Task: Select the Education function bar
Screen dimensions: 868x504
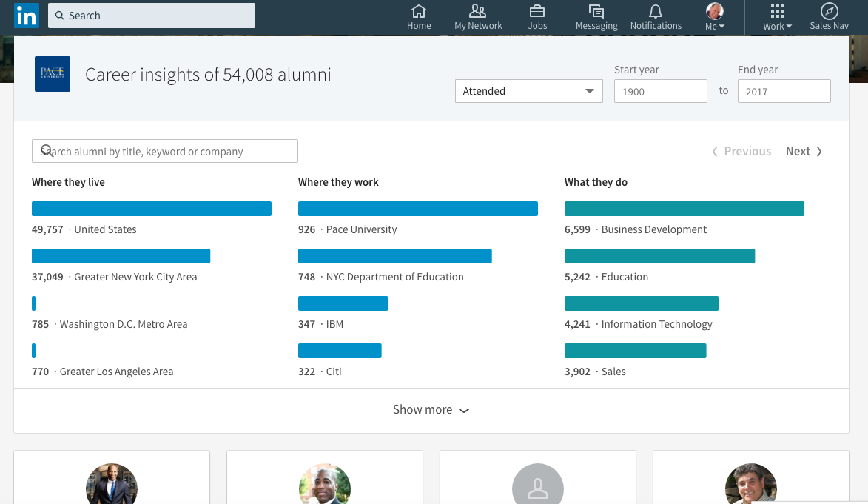Action: coord(660,256)
